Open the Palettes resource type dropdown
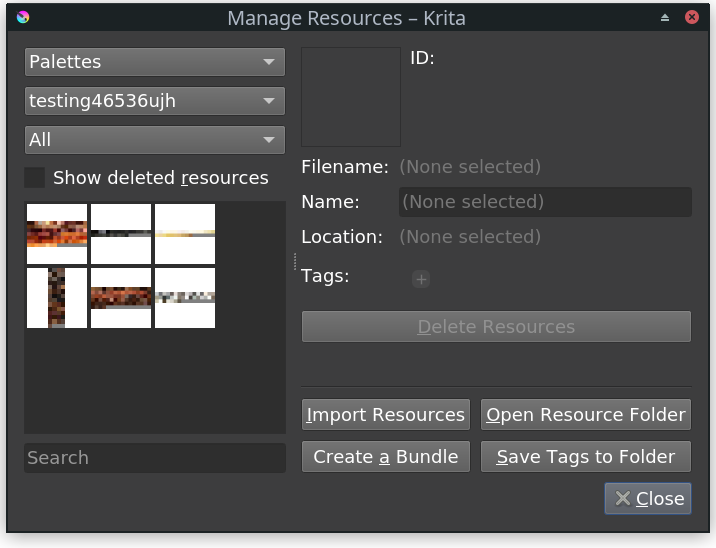Image resolution: width=716 pixels, height=548 pixels. point(154,62)
